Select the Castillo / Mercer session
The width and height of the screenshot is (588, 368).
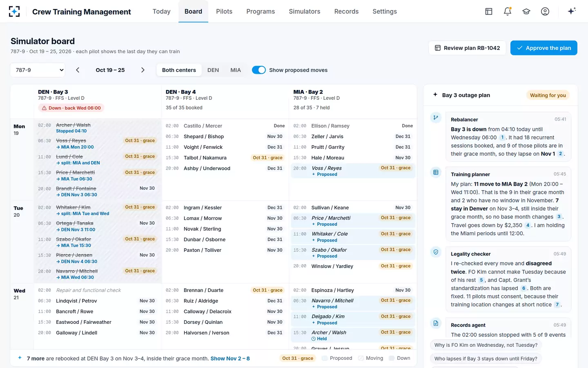point(225,126)
